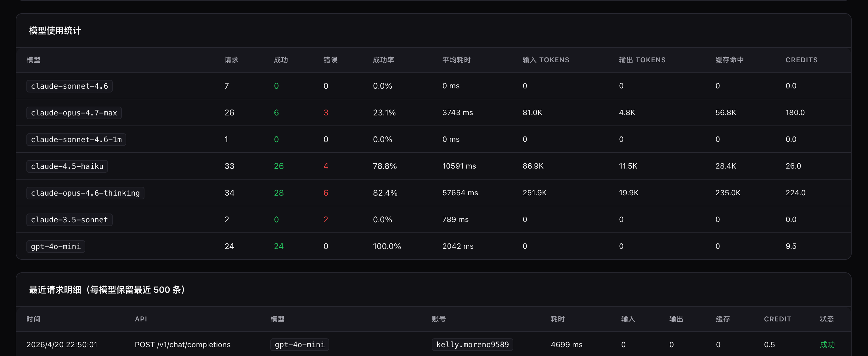Select the claude-3.5-sonnet model tag
This screenshot has height=356, width=868.
coord(70,220)
